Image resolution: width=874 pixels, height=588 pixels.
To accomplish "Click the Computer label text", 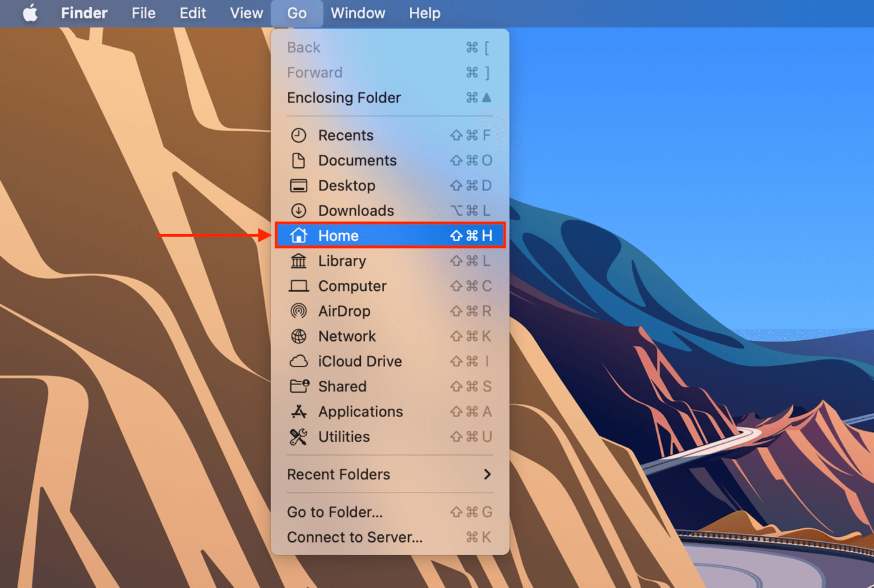I will (x=353, y=286).
